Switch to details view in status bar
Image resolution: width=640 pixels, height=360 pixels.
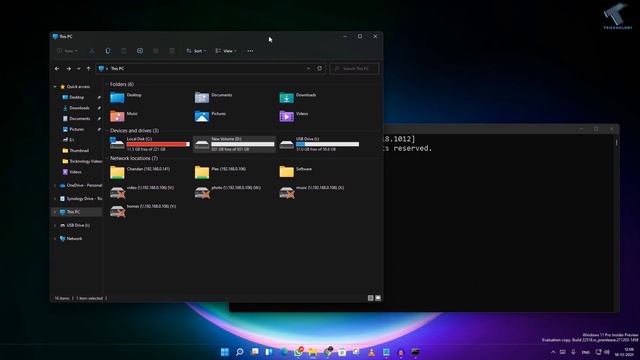coord(371,298)
